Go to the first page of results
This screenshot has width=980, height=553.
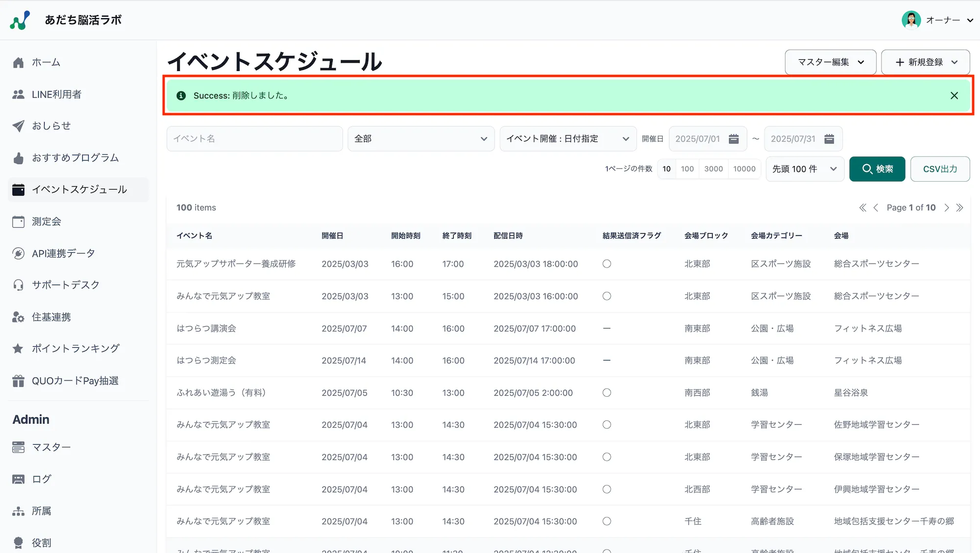click(862, 208)
